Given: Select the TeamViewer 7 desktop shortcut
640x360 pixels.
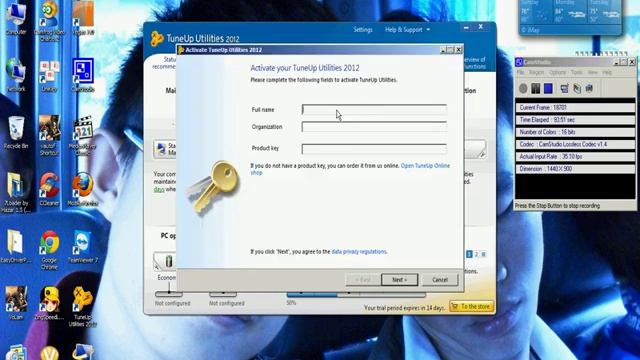Looking at the screenshot, I should coord(83,247).
